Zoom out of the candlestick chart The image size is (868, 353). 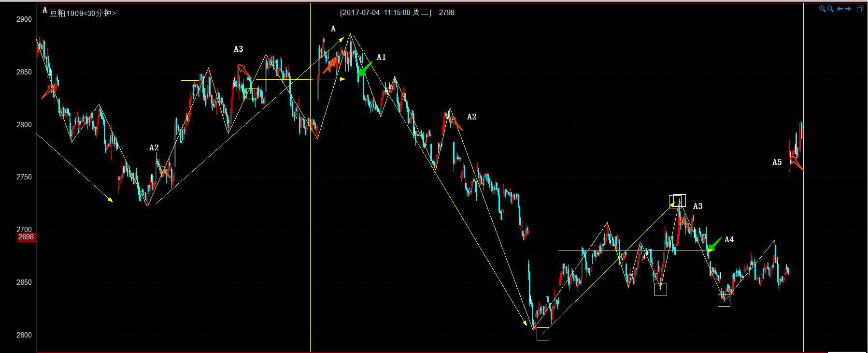[x=830, y=9]
